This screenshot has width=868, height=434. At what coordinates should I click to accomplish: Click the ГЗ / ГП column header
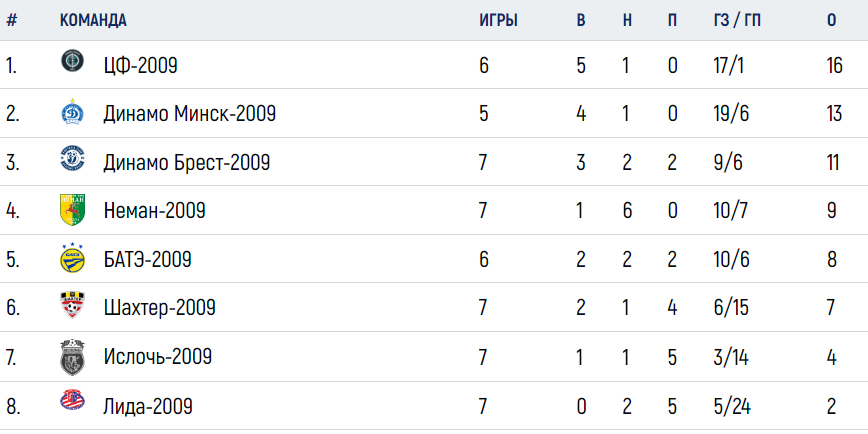pyautogui.click(x=737, y=21)
